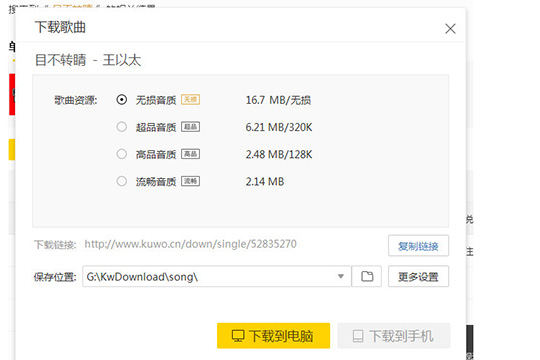Viewport: 540px width, 360px height.
Task: Choose the 超品音质 320K quality option
Action: coord(122,127)
